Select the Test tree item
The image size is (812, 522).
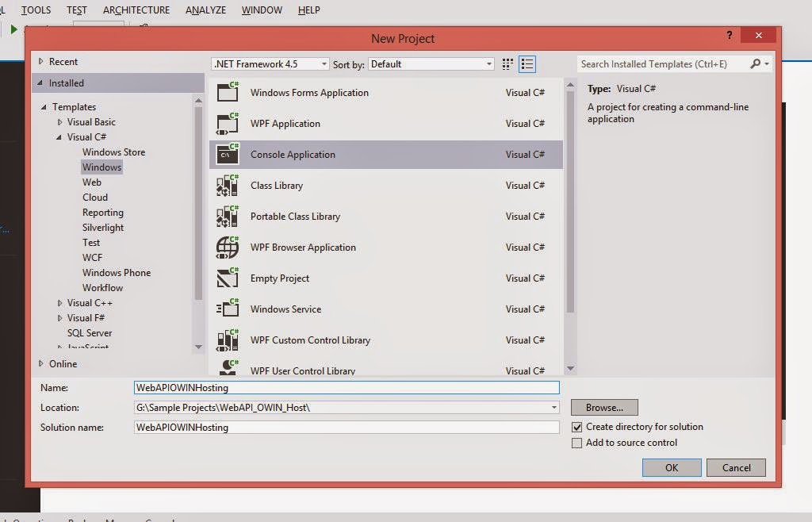pyautogui.click(x=90, y=243)
